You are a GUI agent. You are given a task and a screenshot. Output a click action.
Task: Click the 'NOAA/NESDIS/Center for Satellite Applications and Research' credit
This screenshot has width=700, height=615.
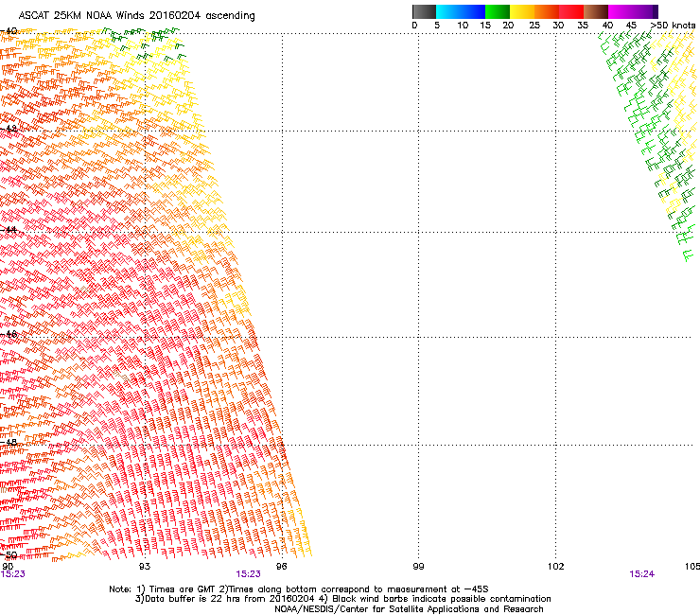[409, 609]
